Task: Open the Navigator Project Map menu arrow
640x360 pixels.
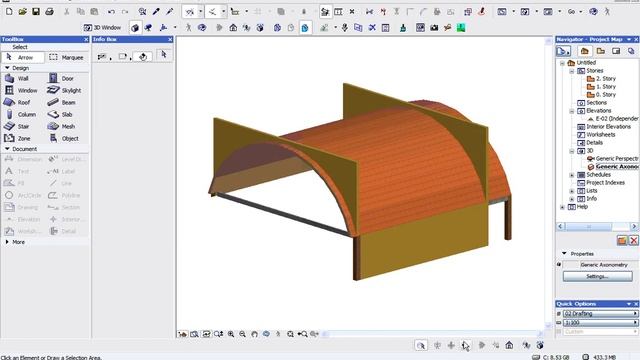Action: pos(629,39)
